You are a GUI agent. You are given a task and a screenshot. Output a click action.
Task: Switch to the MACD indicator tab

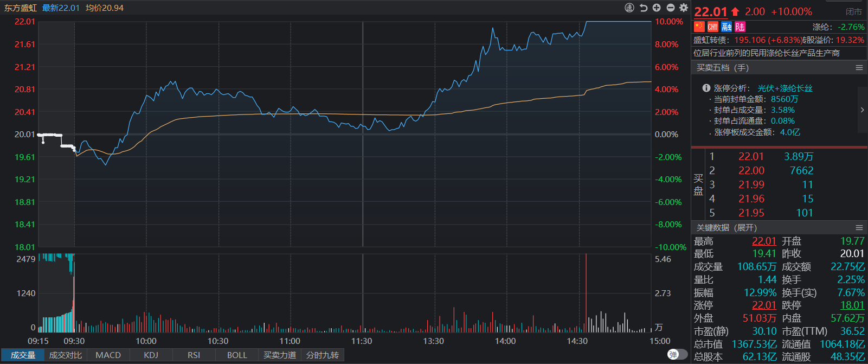[108, 355]
